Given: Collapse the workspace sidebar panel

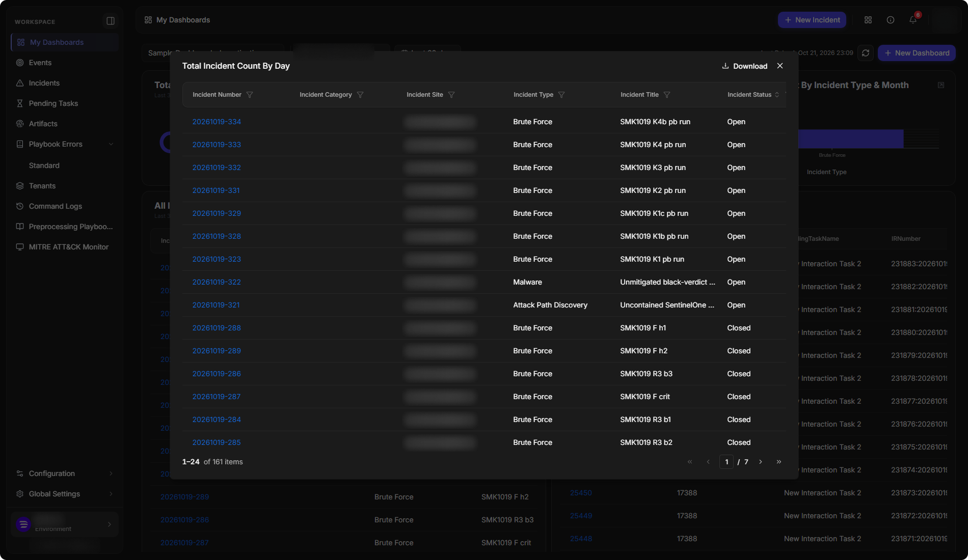Looking at the screenshot, I should click(111, 21).
